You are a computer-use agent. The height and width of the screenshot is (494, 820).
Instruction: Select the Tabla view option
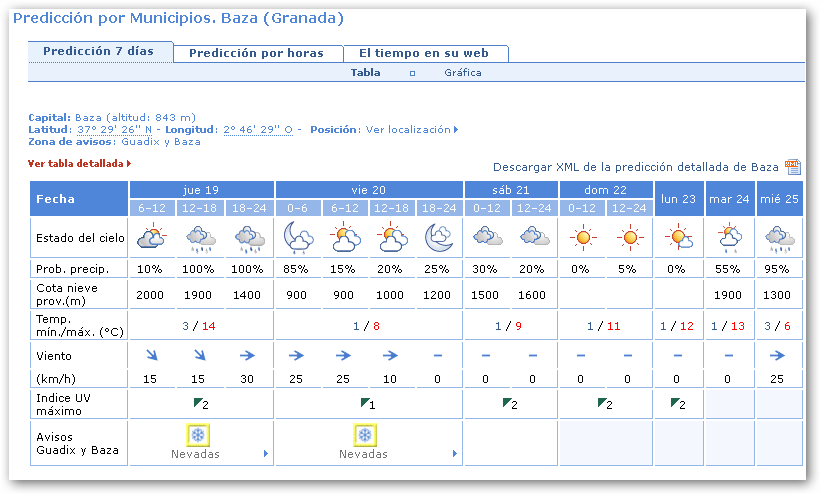pyautogui.click(x=365, y=73)
